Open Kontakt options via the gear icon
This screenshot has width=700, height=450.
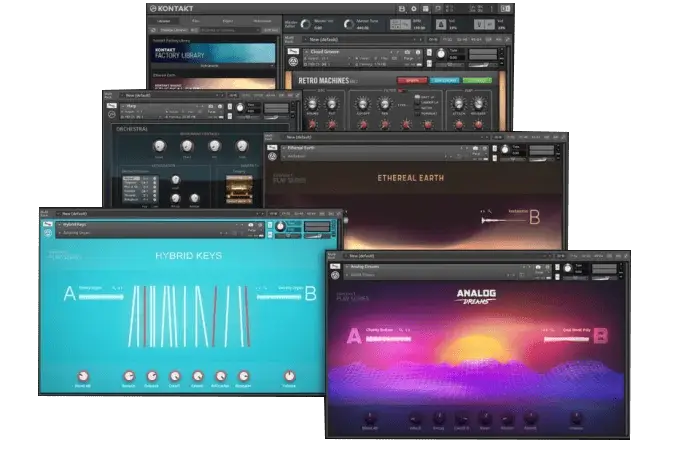(x=414, y=8)
